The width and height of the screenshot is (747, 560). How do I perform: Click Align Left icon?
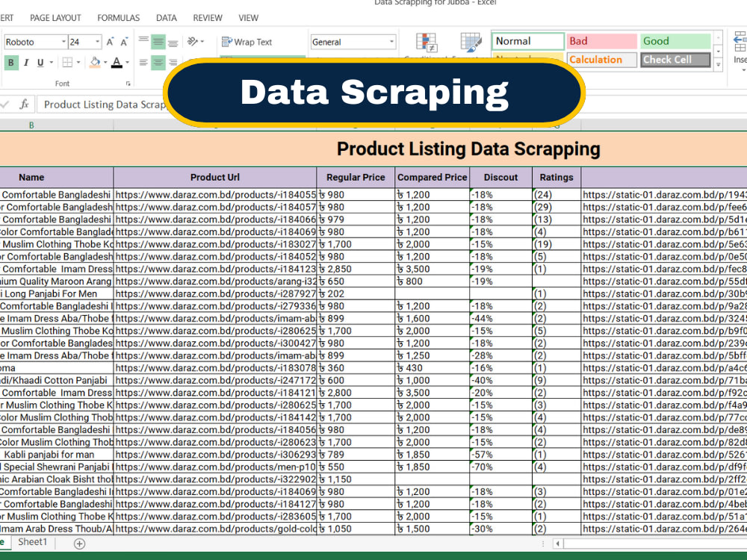tap(143, 63)
